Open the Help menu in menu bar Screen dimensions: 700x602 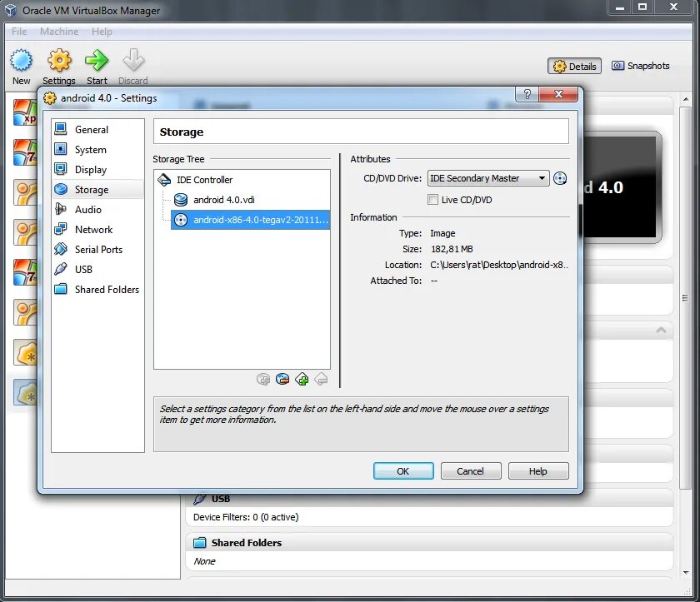(x=102, y=32)
